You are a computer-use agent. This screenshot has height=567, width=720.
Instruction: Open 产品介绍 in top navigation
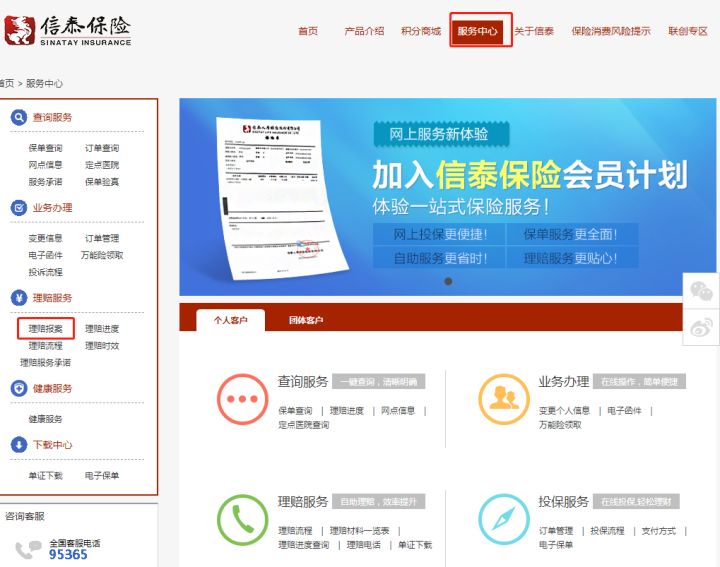coord(364,31)
